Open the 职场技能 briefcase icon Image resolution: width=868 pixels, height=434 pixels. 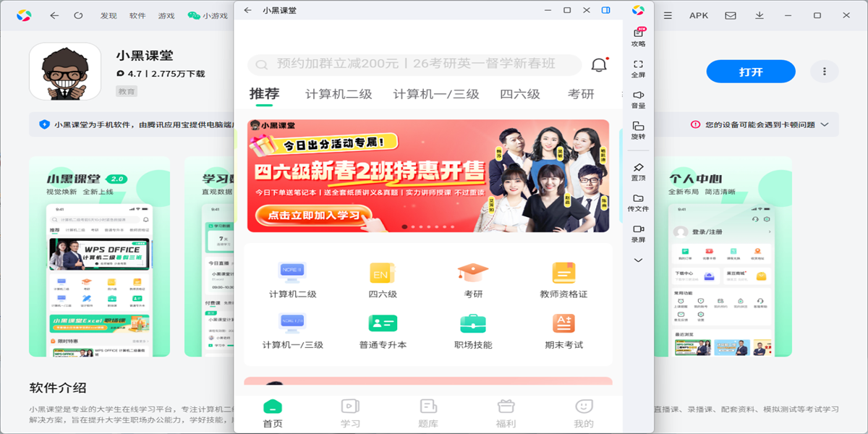point(473,331)
